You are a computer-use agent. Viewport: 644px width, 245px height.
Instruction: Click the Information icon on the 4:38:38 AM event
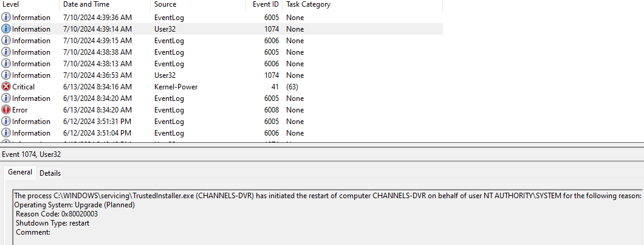6,52
